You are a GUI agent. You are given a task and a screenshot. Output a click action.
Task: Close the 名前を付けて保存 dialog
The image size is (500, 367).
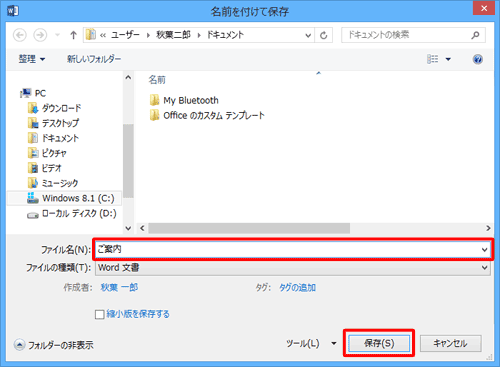(484, 8)
